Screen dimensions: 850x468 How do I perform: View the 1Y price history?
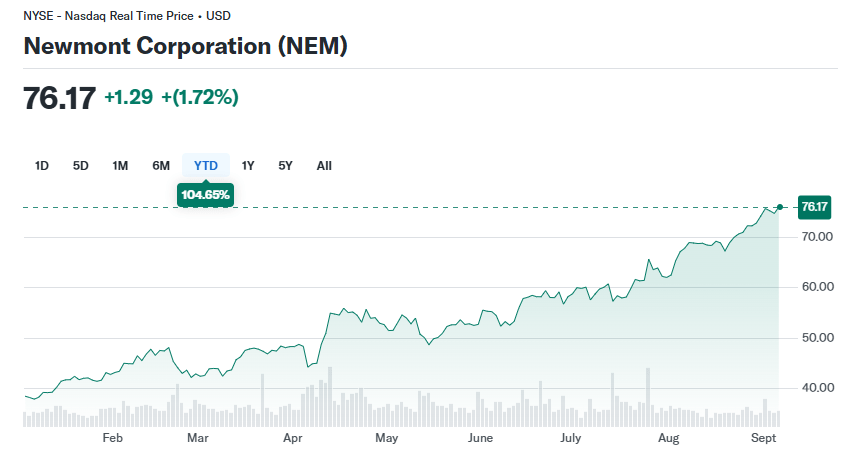[x=248, y=166]
